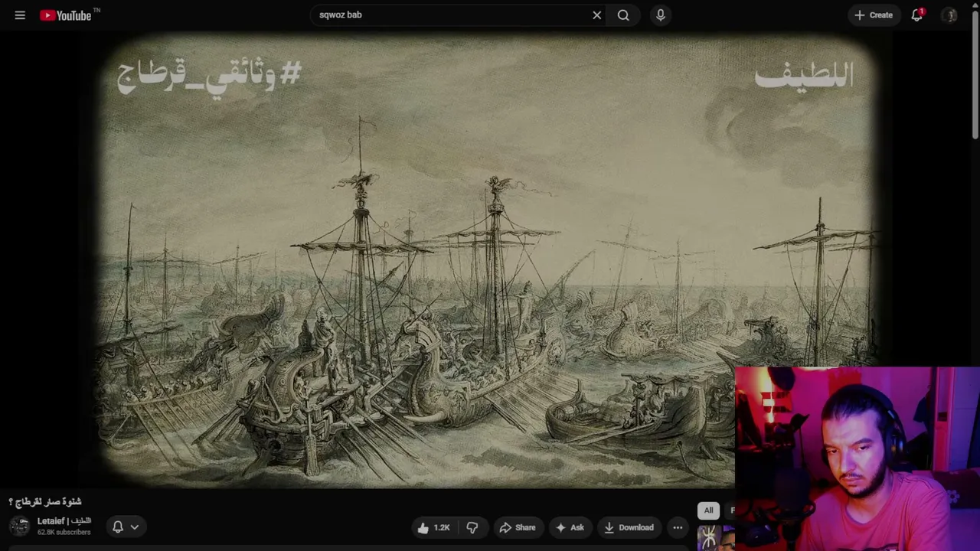Select the All filter chip
Viewport: 980px width, 551px height.
point(709,510)
